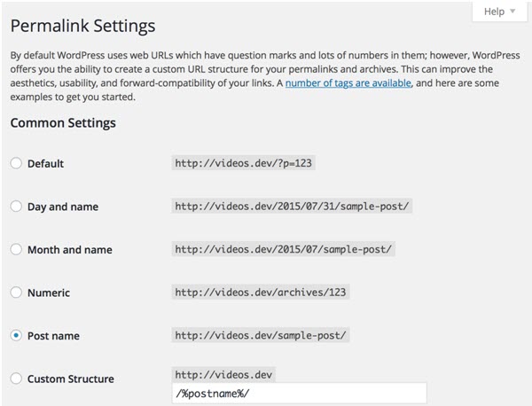
Task: Open the Help dropdown tab
Action: [x=500, y=12]
